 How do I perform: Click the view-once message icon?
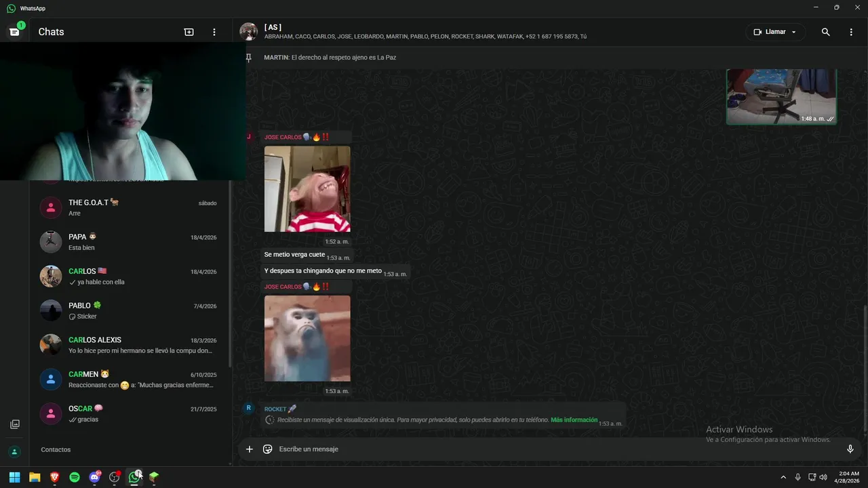pyautogui.click(x=270, y=420)
